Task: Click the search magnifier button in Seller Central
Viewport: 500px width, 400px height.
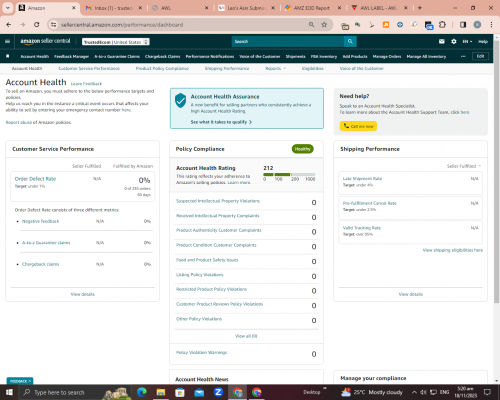Action: (350, 41)
